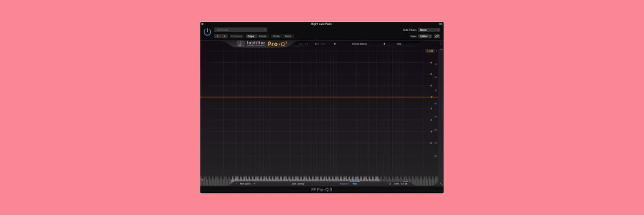Toggle the A/B state switch
The width and height of the screenshot is (644, 215).
tap(317, 44)
